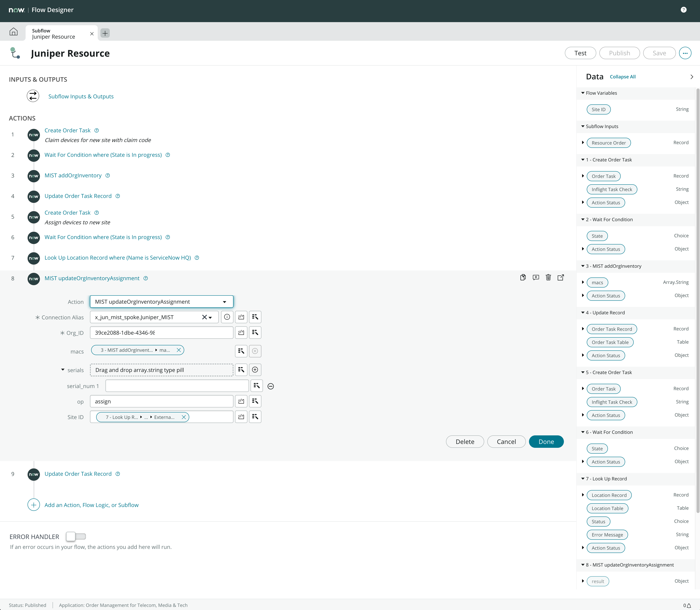Toggle script editor for op field
Viewport: 700px width, 610px height.
[241, 401]
